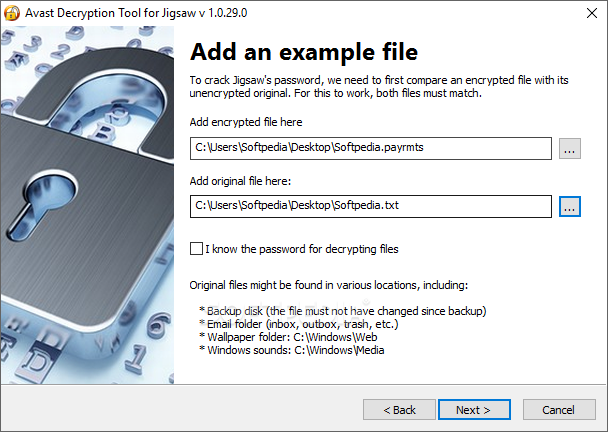This screenshot has width=608, height=432.
Task: Enable 'I know the password' checkbox
Action: (196, 249)
